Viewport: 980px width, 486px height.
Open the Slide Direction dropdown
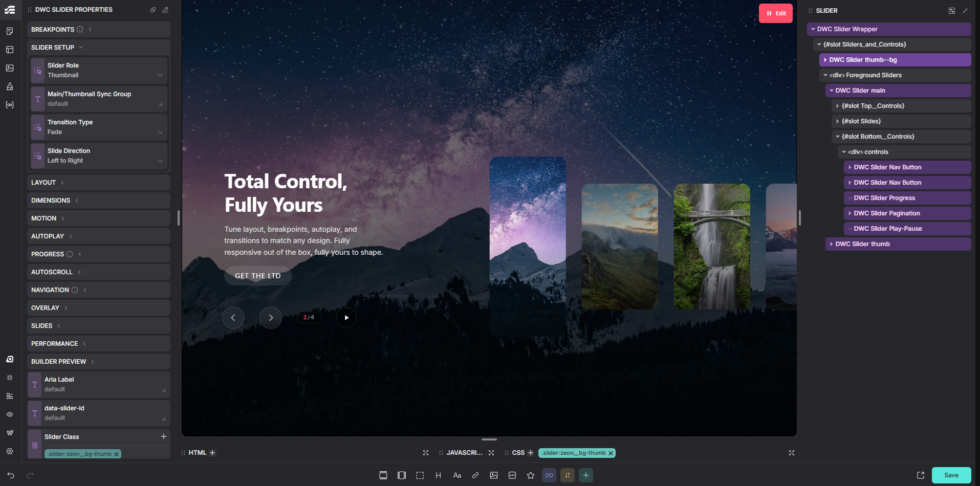tap(99, 156)
